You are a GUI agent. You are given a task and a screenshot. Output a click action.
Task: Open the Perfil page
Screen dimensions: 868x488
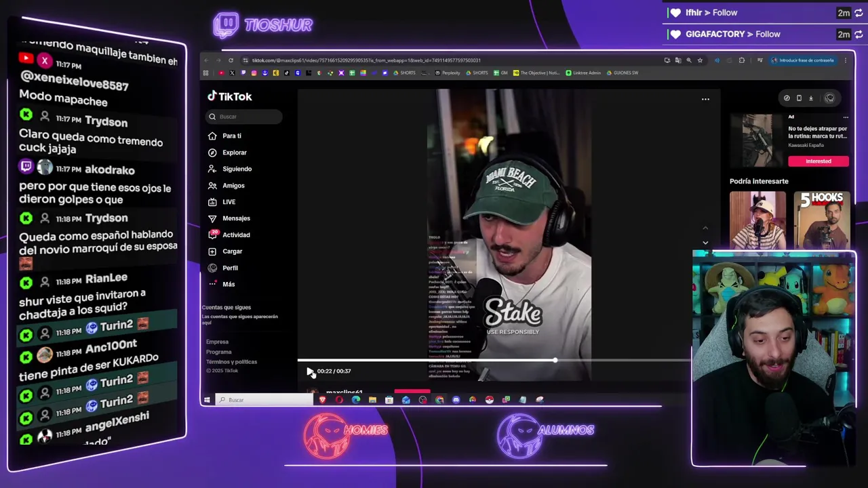tap(230, 268)
